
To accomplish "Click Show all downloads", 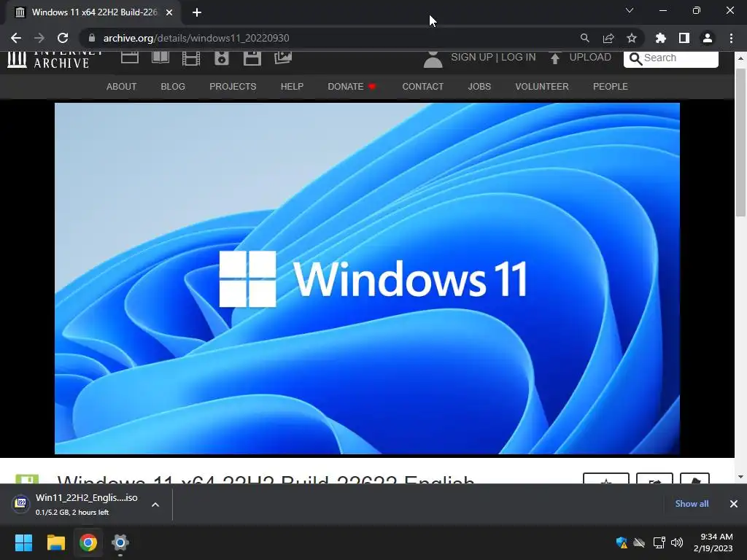I will 692,504.
